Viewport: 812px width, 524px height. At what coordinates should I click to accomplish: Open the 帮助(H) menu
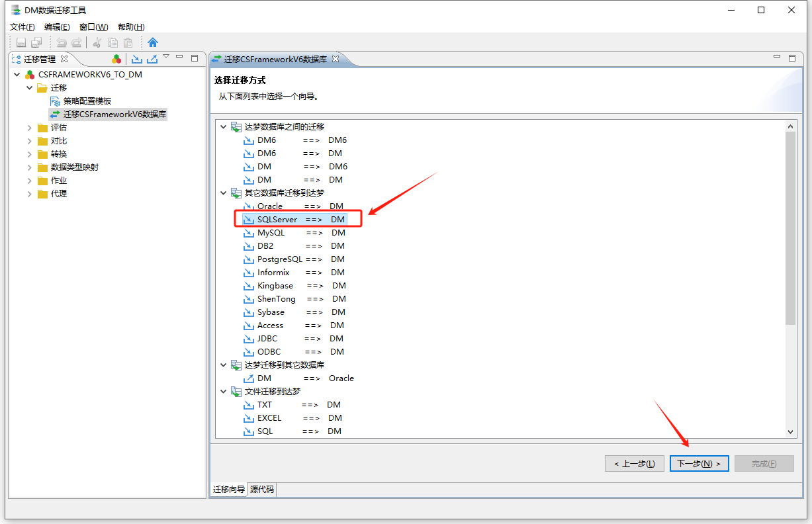[x=131, y=26]
